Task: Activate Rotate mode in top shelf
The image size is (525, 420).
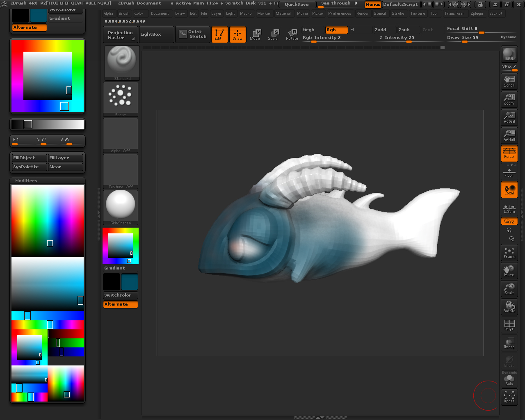Action: pos(292,34)
